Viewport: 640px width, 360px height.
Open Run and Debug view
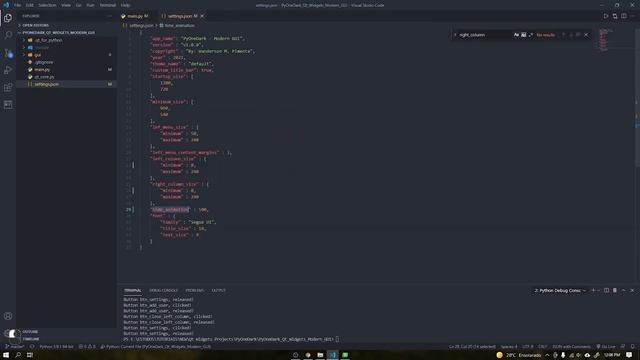pos(8,70)
